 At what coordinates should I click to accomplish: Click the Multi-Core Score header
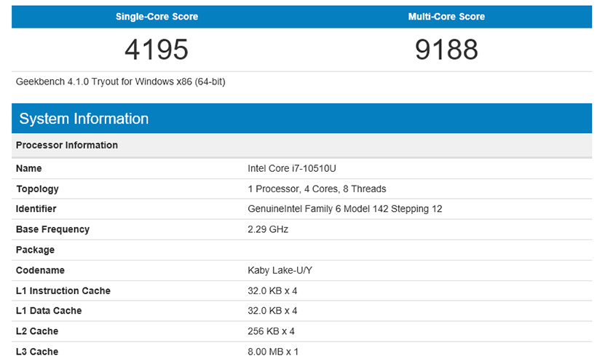click(x=446, y=17)
